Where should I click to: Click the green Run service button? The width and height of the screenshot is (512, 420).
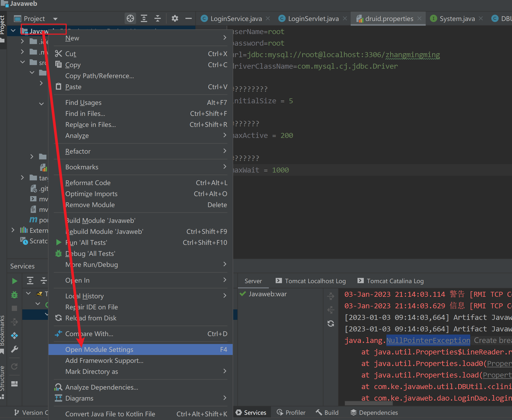pos(15,281)
